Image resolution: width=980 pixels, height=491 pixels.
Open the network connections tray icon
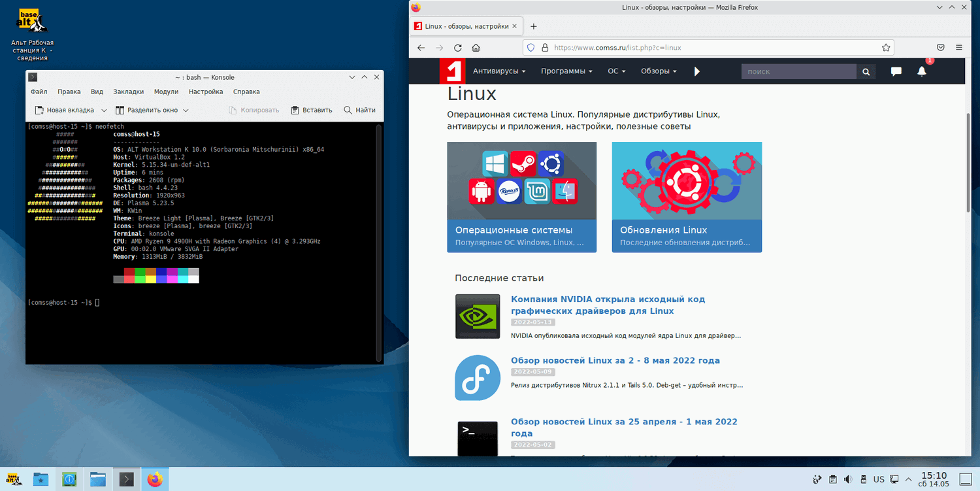tap(894, 479)
